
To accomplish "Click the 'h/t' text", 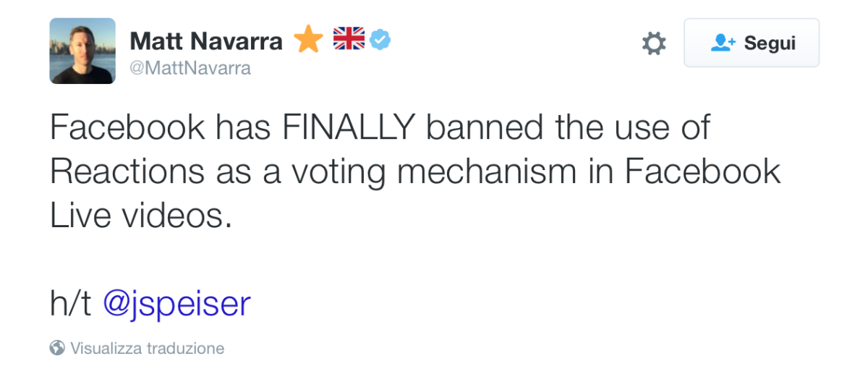I will (70, 304).
